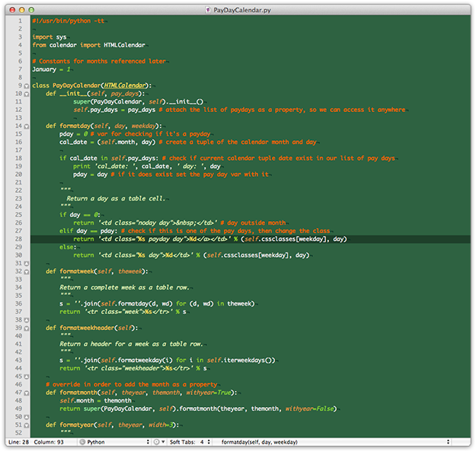Click the cal_date tuple assignment line
This screenshot has width=476, height=452.
[x=107, y=143]
